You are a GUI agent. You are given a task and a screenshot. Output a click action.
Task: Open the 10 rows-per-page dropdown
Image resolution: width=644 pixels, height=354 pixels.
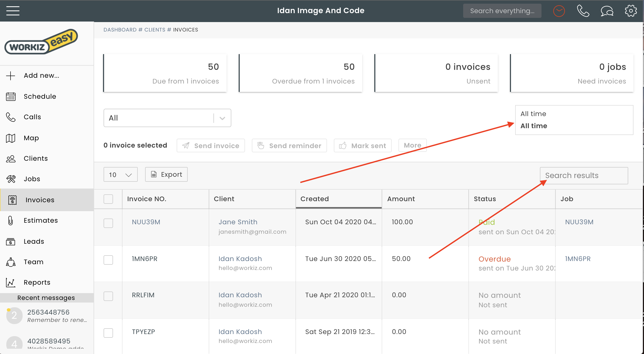point(120,175)
